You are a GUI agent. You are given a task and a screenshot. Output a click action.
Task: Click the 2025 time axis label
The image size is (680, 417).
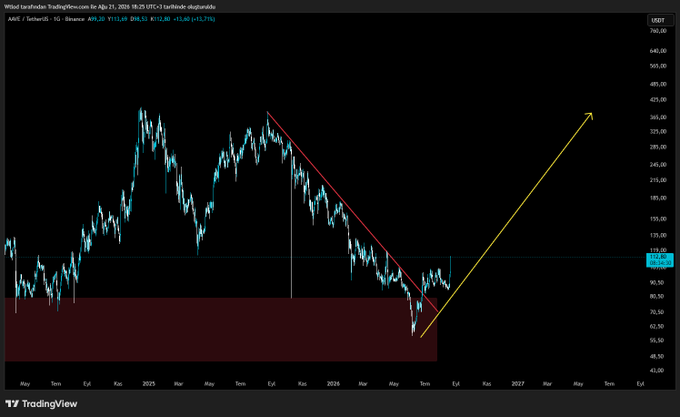coord(149,384)
